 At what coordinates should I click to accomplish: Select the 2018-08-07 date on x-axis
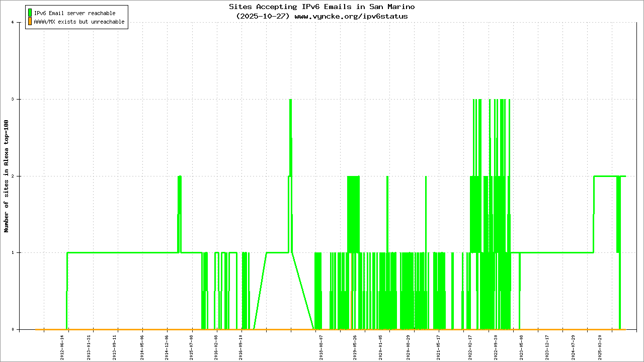[x=321, y=346]
